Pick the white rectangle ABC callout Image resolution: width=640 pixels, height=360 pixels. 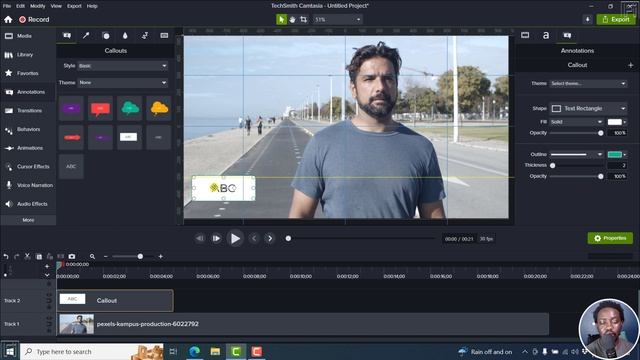point(129,138)
